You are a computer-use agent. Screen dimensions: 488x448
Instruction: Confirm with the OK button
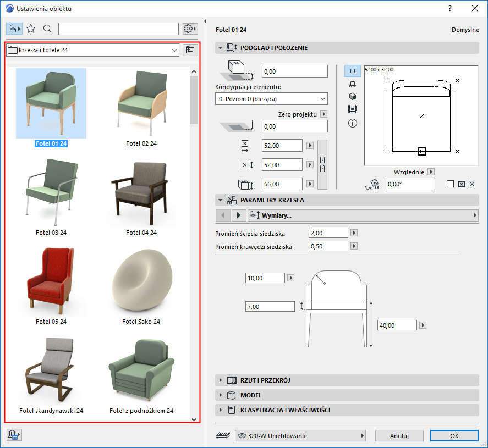454,436
